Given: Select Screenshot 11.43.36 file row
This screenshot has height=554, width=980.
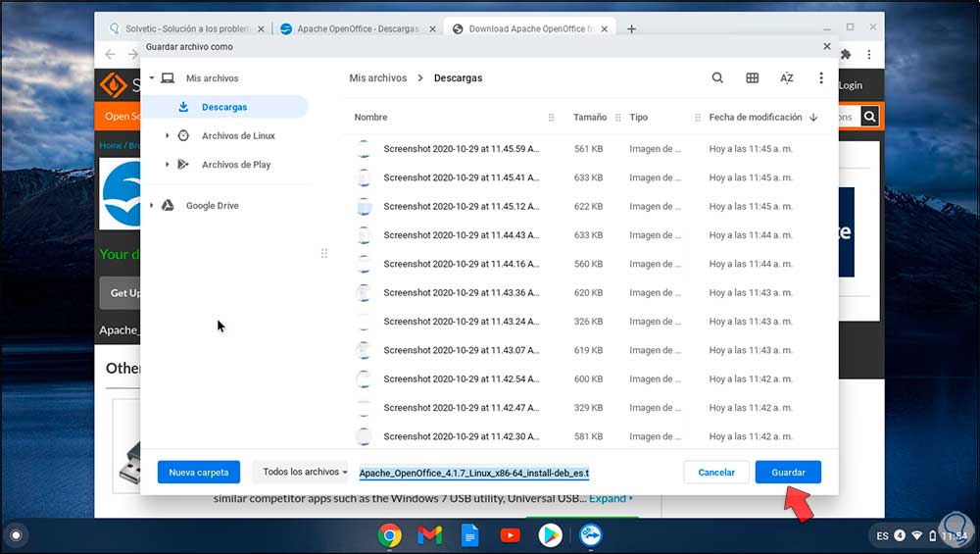Looking at the screenshot, I should point(590,292).
